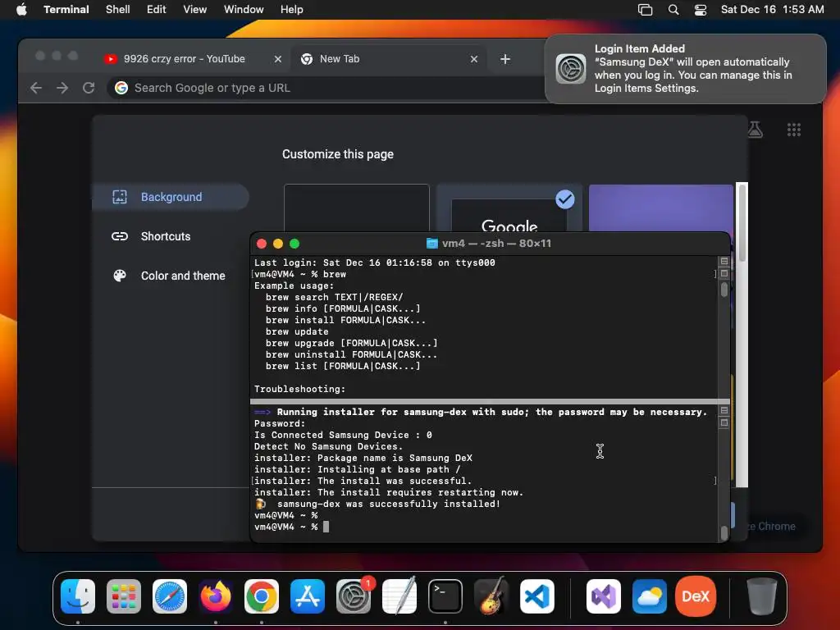Close the YouTube tab in Chrome
840x630 pixels.
[278, 59]
